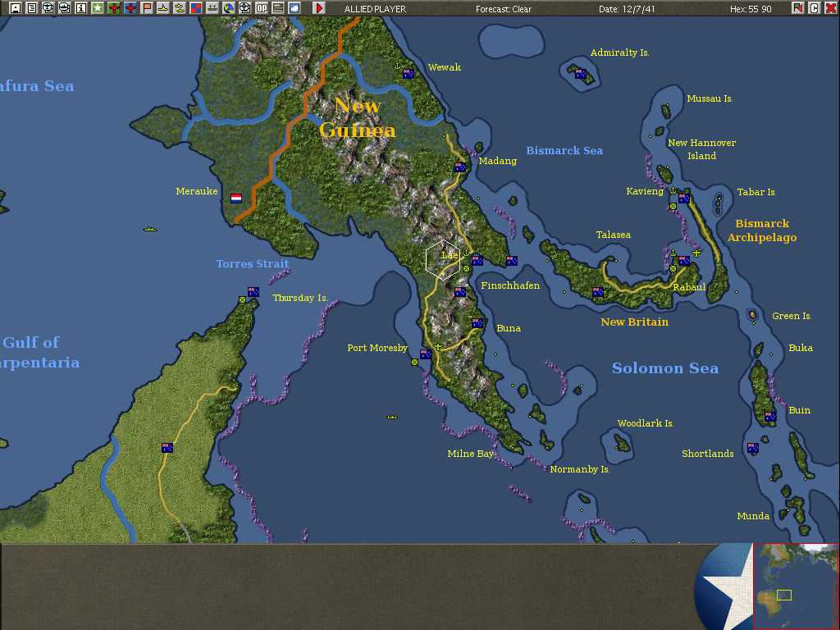This screenshot has width=840, height=630.
Task: Click the highlighted Lae hex
Action: coord(443,260)
